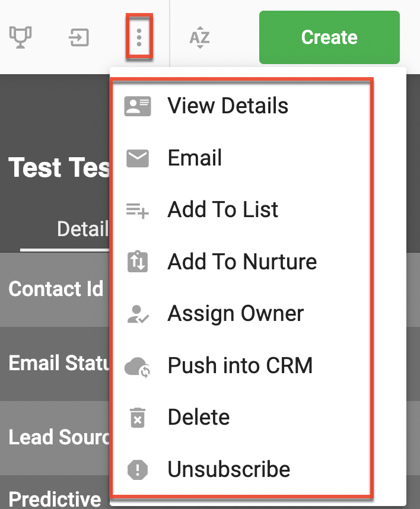The height and width of the screenshot is (509, 420).
Task: Click the trophy icon in the toolbar
Action: pyautogui.click(x=20, y=37)
